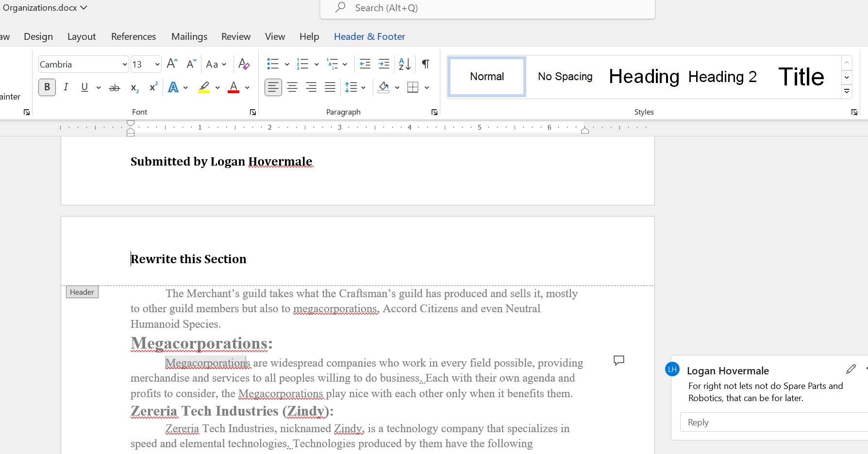Image resolution: width=868 pixels, height=454 pixels.
Task: Insert bulleted list
Action: (x=273, y=64)
